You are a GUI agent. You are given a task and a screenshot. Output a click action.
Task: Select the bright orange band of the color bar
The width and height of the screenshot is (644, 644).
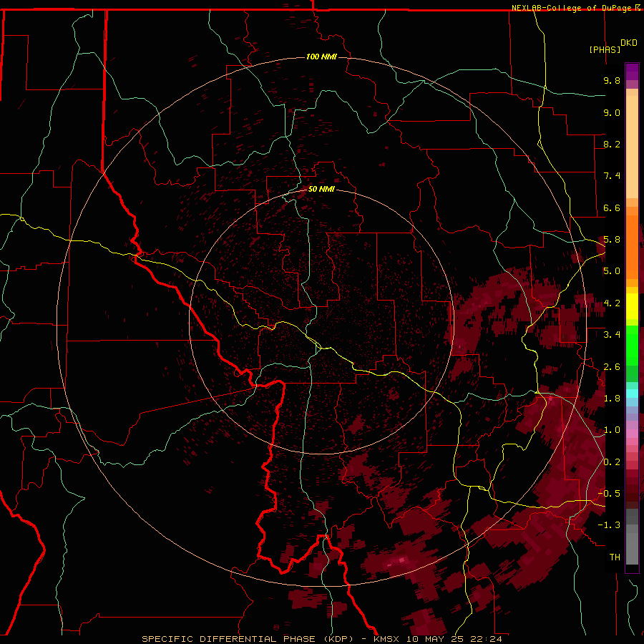[x=632, y=248]
